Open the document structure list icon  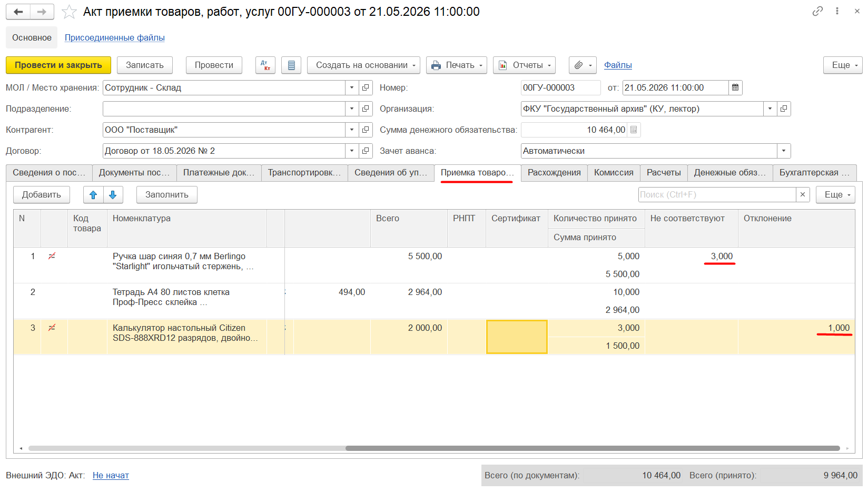(291, 65)
